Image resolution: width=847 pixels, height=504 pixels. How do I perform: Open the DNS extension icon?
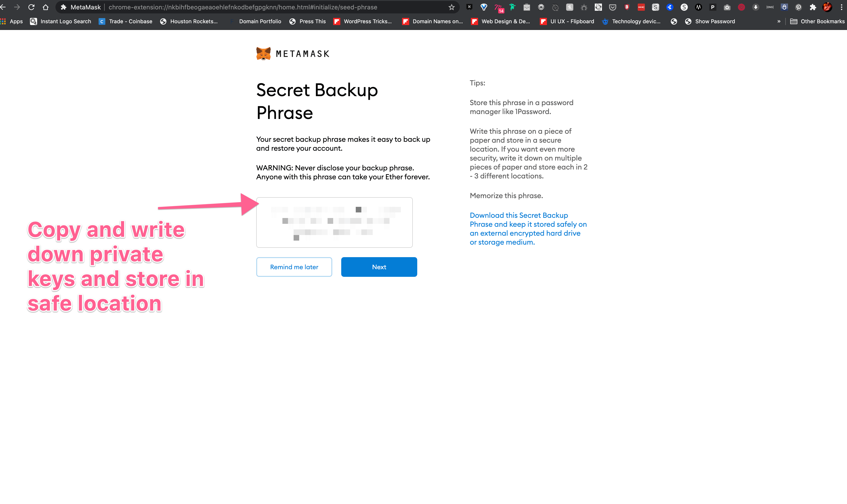(x=770, y=7)
